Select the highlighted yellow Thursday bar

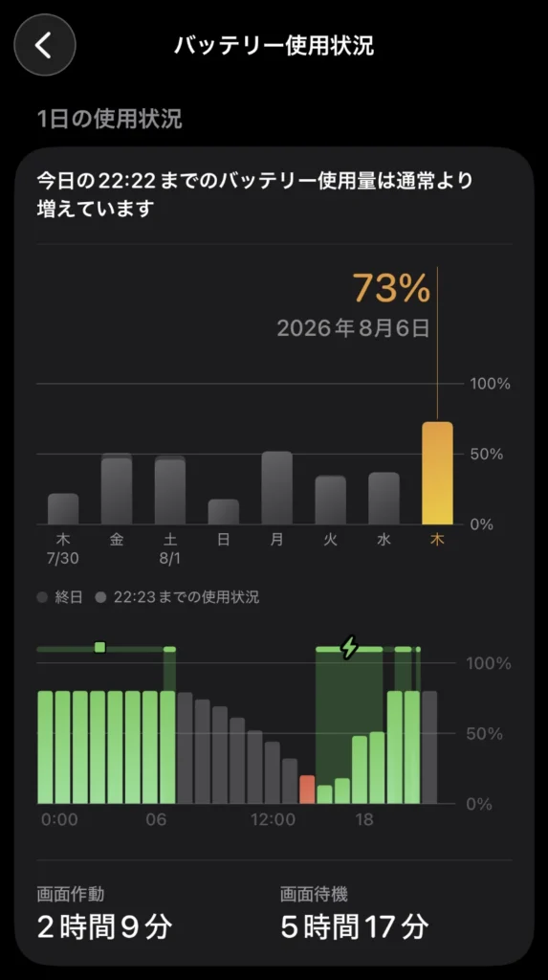pyautogui.click(x=437, y=473)
